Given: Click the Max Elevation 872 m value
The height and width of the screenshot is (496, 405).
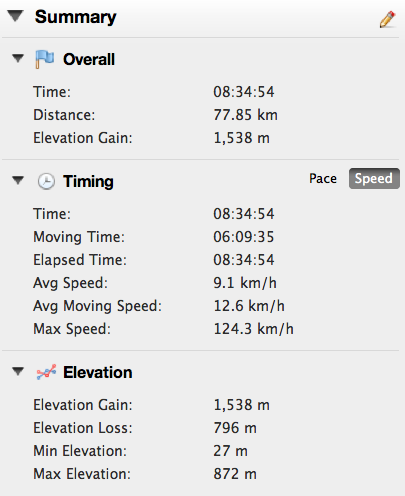Looking at the screenshot, I should click(235, 474).
